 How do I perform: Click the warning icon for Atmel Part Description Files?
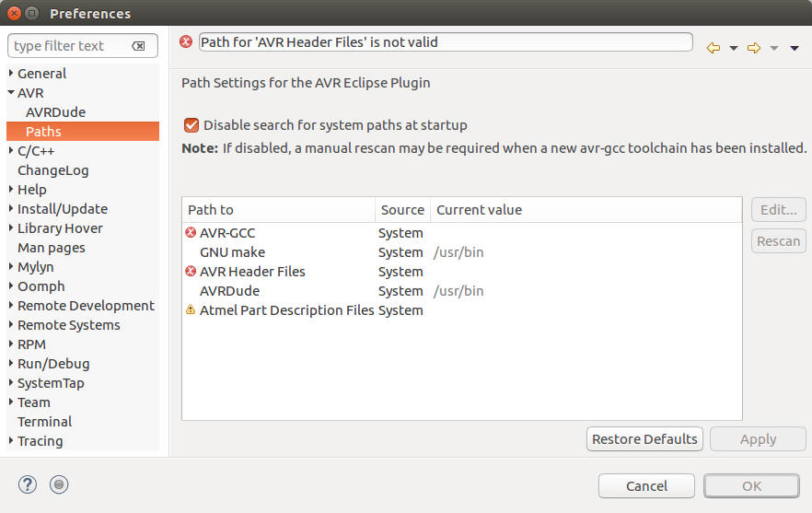coord(191,310)
